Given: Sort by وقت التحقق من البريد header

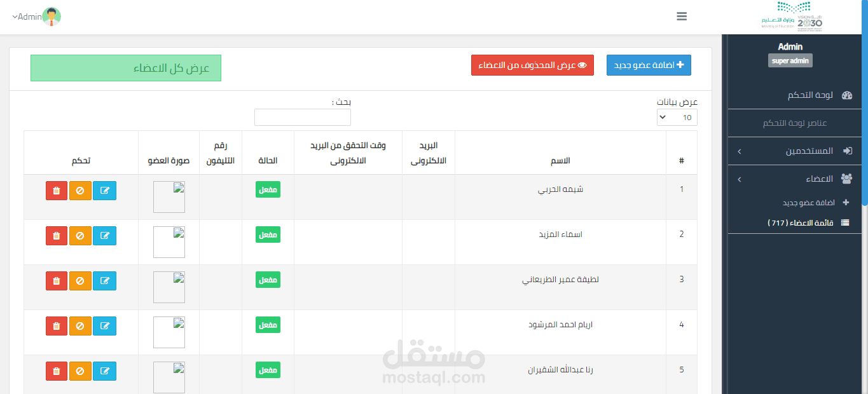Looking at the screenshot, I should (348, 153).
